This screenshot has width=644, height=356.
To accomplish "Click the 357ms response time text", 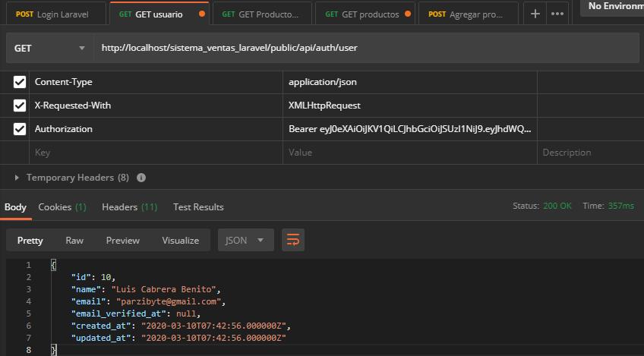I will click(621, 206).
